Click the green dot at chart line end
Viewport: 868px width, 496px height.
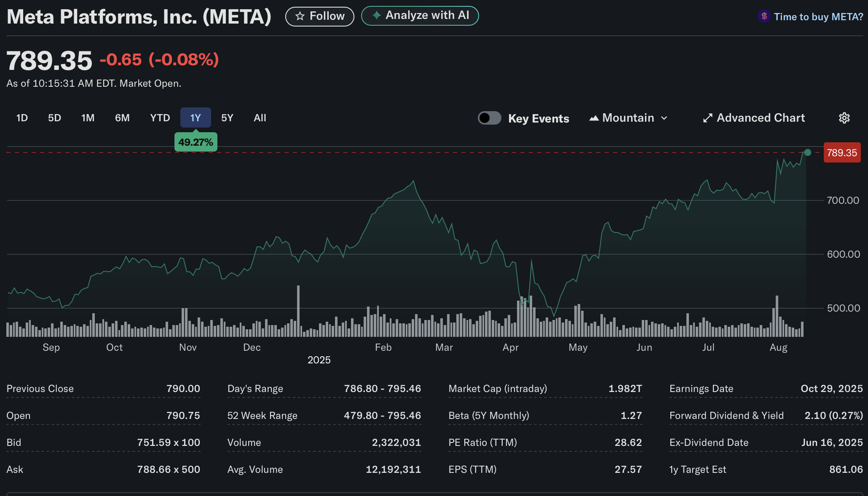click(x=807, y=152)
